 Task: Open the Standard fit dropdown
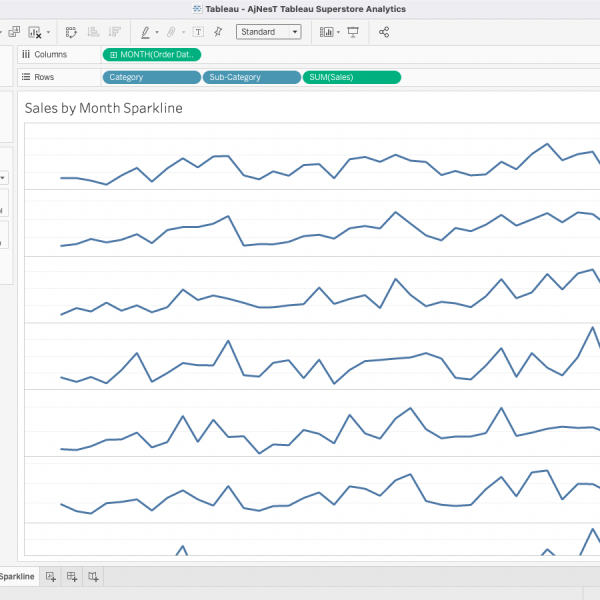(268, 32)
